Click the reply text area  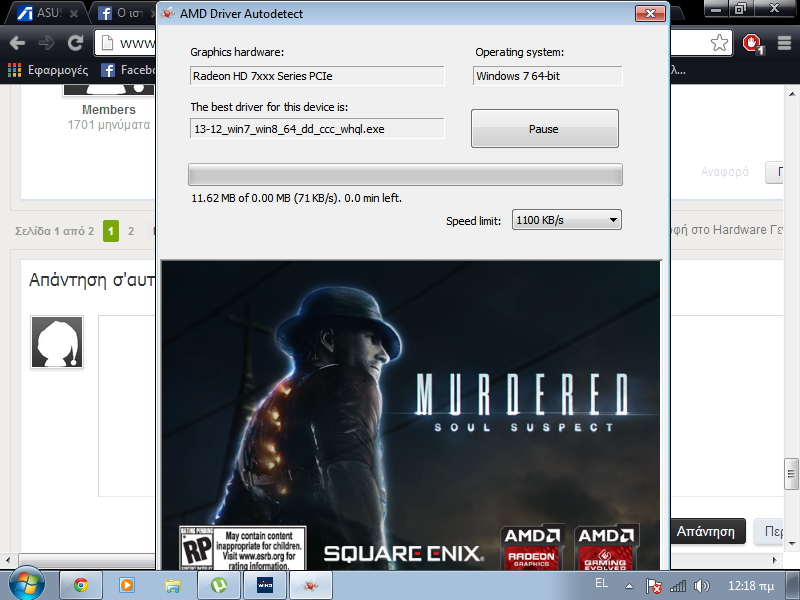tap(127, 406)
